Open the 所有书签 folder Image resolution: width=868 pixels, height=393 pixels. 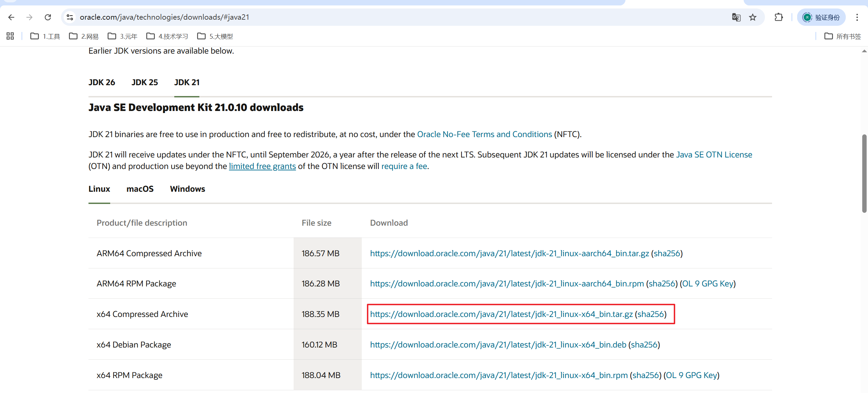(x=843, y=36)
